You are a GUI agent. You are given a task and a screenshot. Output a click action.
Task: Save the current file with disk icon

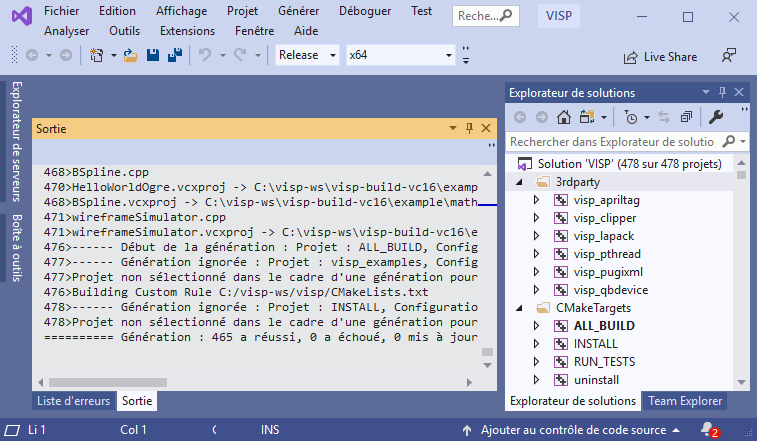pyautogui.click(x=153, y=55)
